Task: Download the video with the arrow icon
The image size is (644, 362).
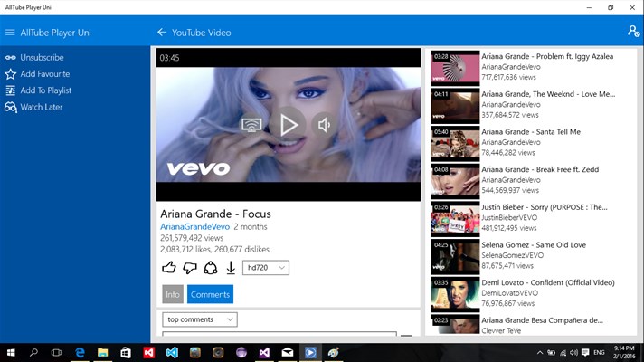Action: click(x=231, y=268)
